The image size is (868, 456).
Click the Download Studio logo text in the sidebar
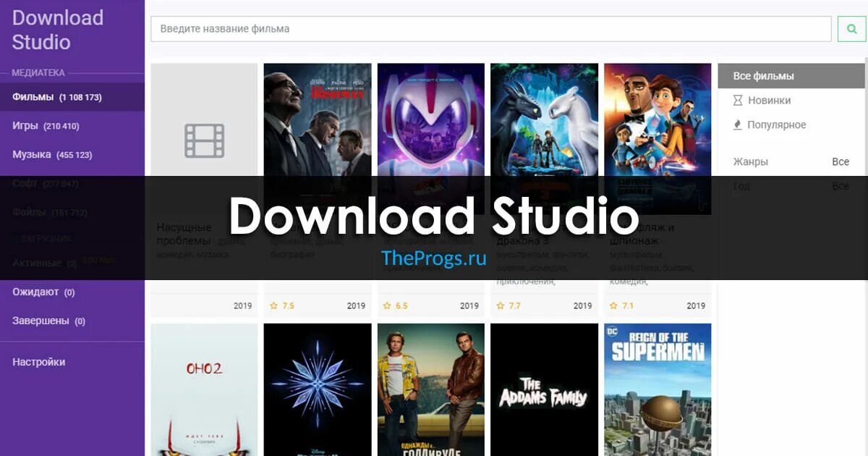coord(58,30)
